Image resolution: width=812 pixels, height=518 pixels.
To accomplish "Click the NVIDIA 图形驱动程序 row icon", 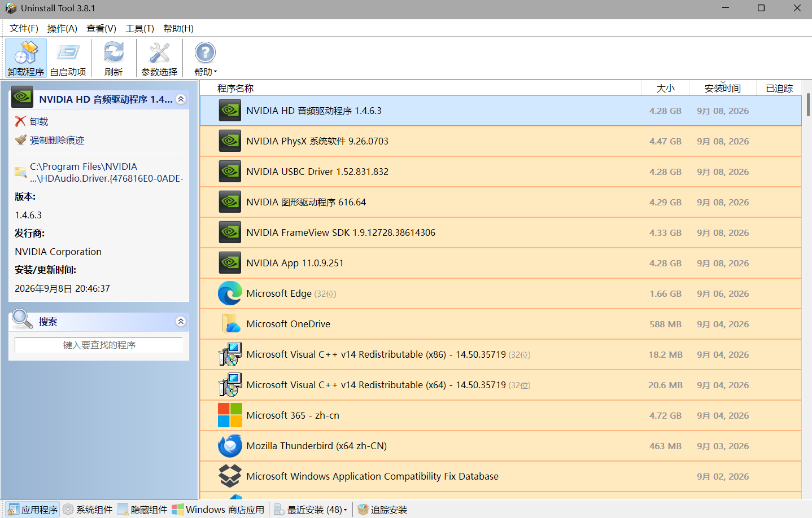I will 230,202.
